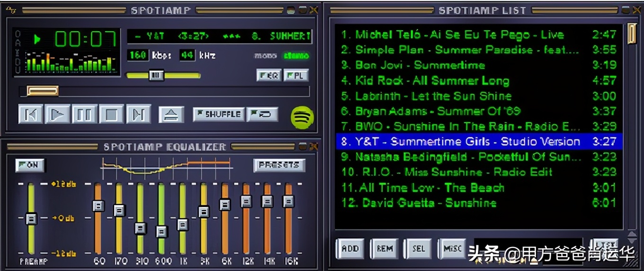The width and height of the screenshot is (644, 271).
Task: Select Michel Teló - Ai Se Eu Te Pego
Action: tap(479, 35)
